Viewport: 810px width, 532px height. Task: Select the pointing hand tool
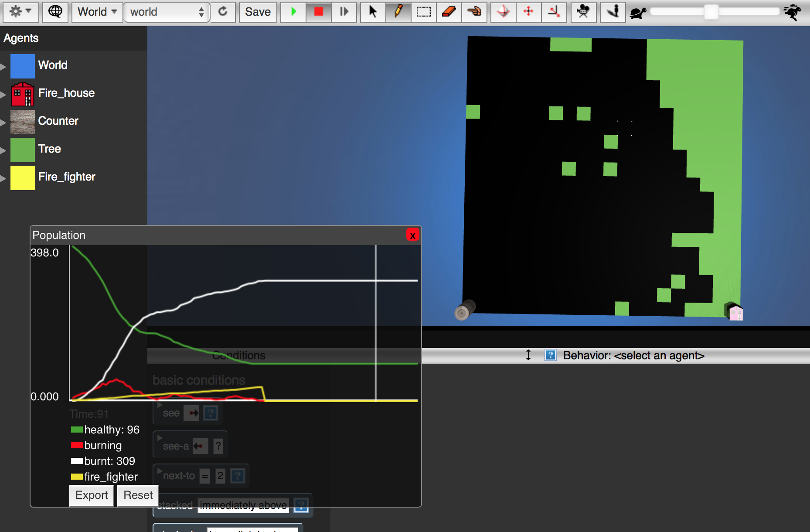point(474,12)
